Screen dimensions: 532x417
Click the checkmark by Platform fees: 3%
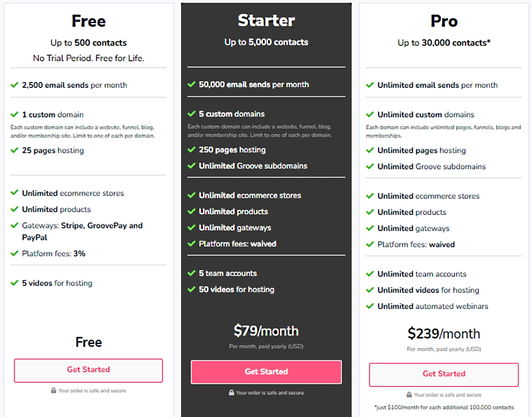pyautogui.click(x=14, y=254)
